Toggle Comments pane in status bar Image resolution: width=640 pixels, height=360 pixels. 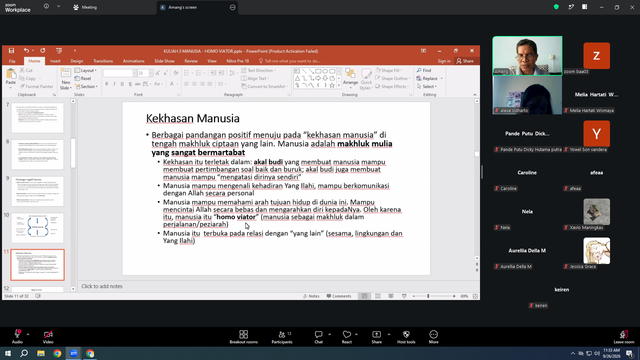coord(339,296)
